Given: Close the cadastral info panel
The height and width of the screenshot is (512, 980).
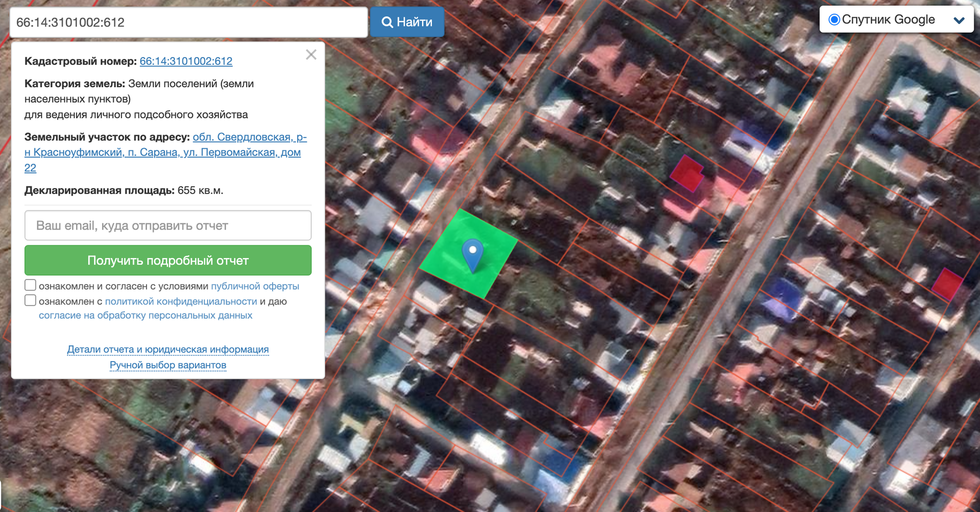Looking at the screenshot, I should point(311,55).
